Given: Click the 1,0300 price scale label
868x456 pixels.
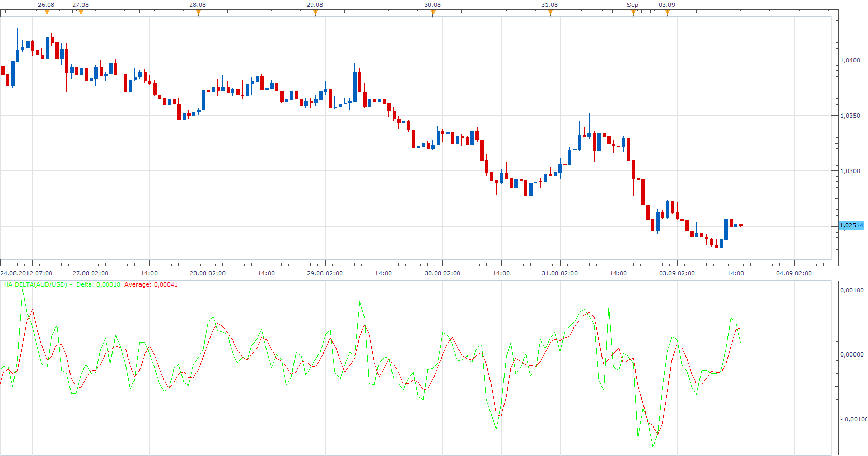Looking at the screenshot, I should [x=850, y=171].
